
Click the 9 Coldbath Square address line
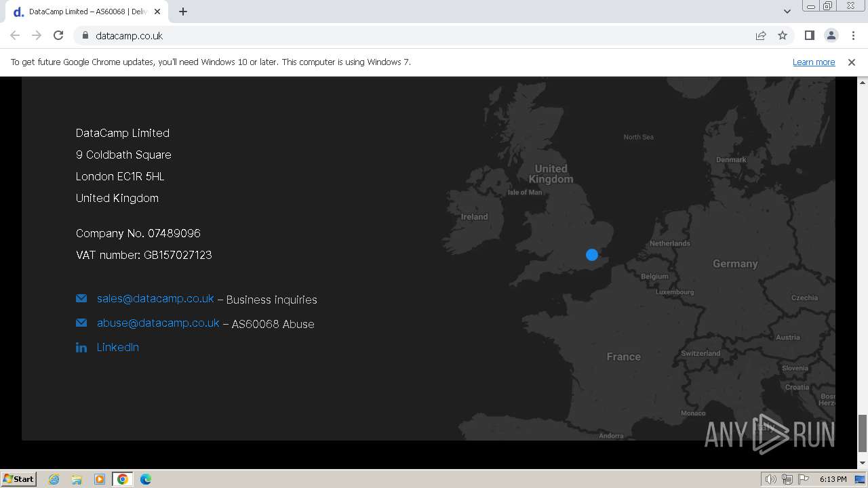pos(123,155)
